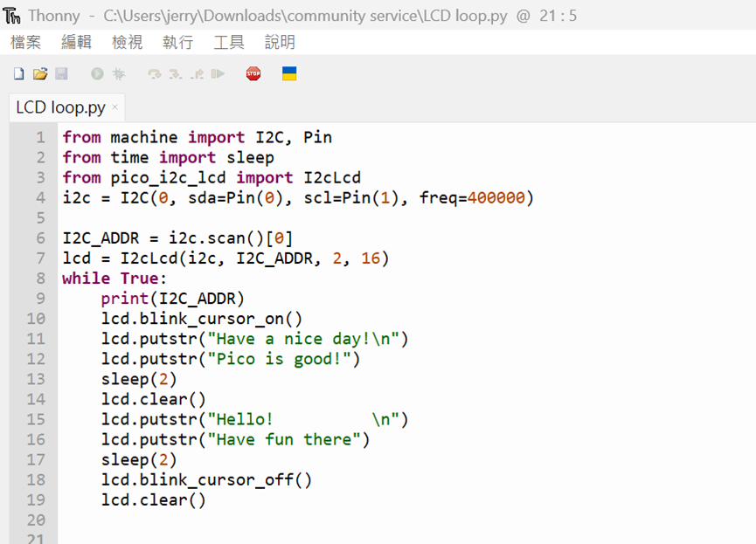Click the print(I2C_ADDR) line
Image resolution: width=756 pixels, height=544 pixels.
pos(172,299)
